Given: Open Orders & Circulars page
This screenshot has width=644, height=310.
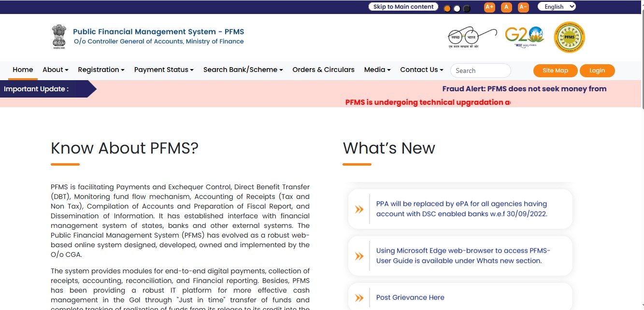Looking at the screenshot, I should click(x=323, y=70).
